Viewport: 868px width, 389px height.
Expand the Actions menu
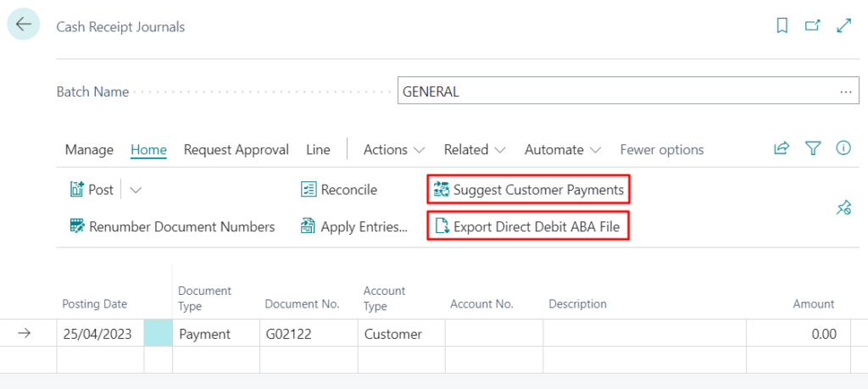tap(394, 149)
